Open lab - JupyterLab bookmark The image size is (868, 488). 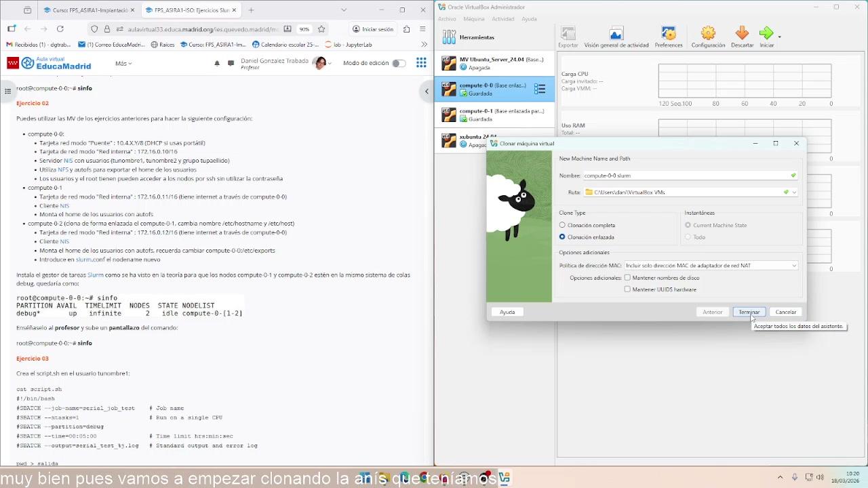pos(349,45)
